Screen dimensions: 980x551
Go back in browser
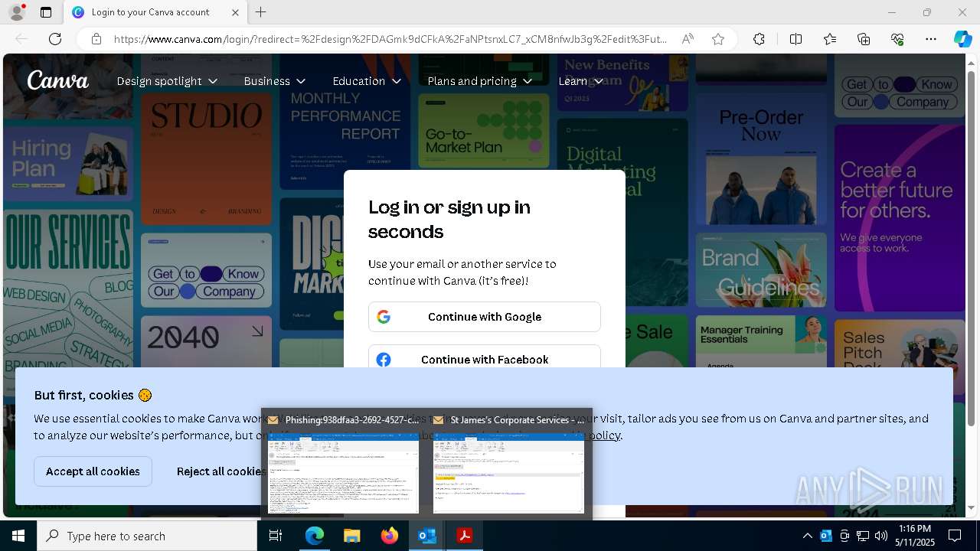(22, 39)
